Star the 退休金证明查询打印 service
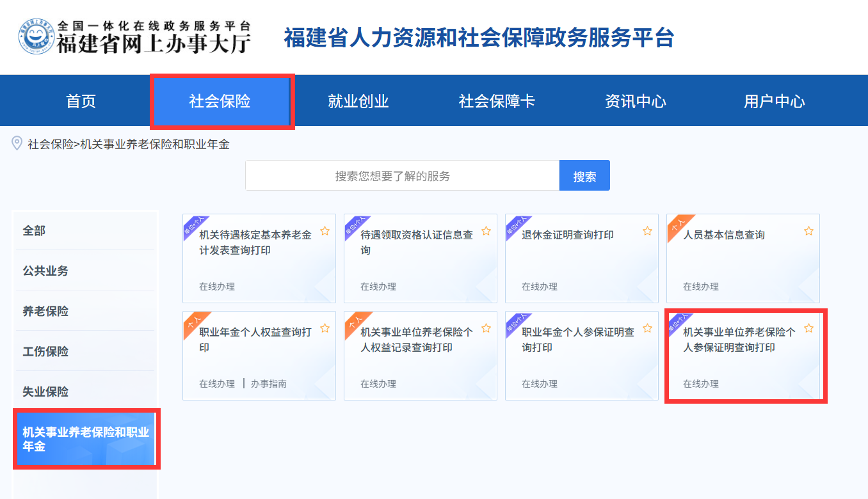 pos(647,231)
